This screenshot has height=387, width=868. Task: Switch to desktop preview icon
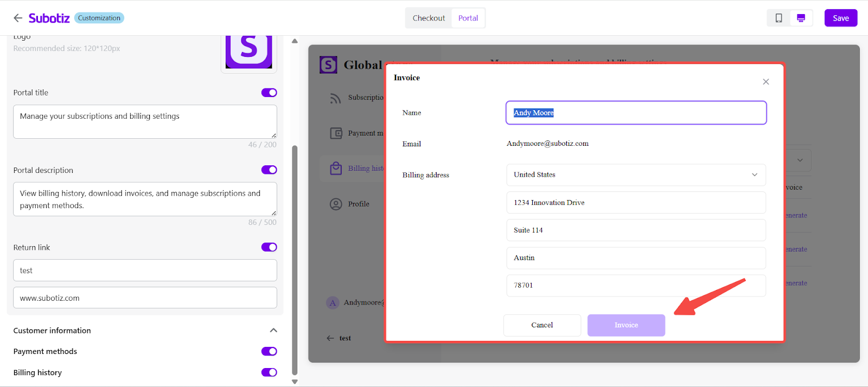point(801,18)
